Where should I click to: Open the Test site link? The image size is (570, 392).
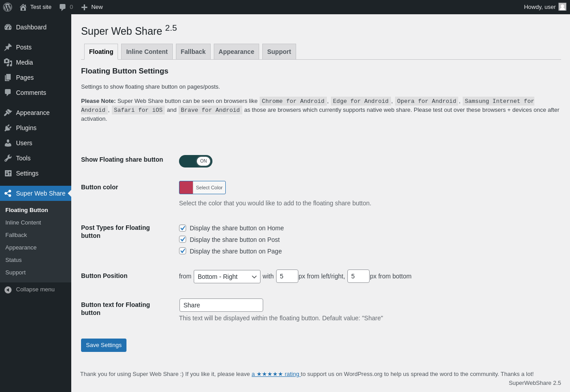[x=41, y=7]
